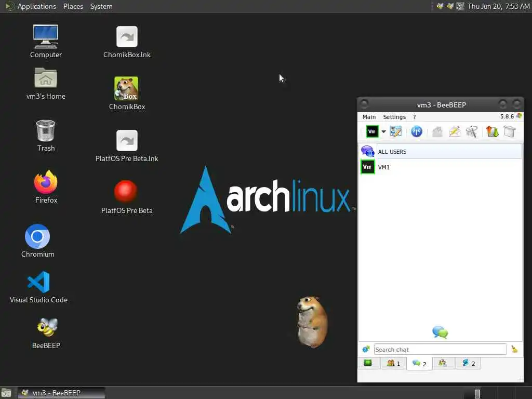Screen dimensions: 532x399
Task: Click the broom clear-search icon
Action: 514,349
